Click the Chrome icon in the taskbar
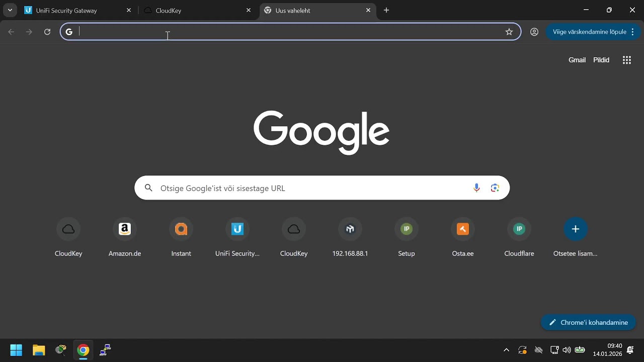This screenshot has width=644, height=362. pyautogui.click(x=83, y=350)
